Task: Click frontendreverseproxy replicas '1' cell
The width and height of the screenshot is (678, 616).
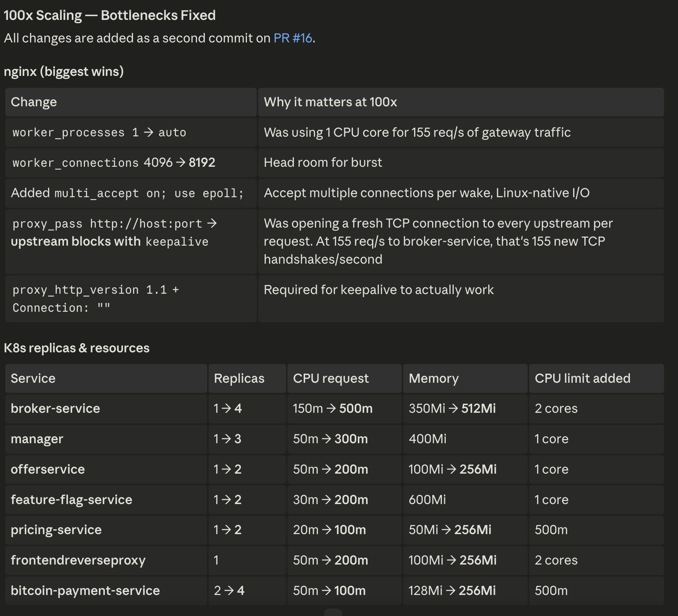Action: [247, 560]
